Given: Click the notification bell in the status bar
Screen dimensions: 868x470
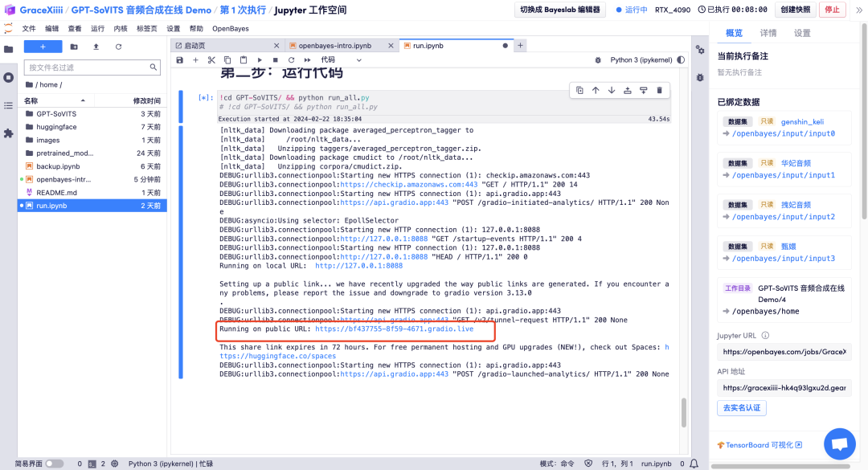Looking at the screenshot, I should pos(694,464).
